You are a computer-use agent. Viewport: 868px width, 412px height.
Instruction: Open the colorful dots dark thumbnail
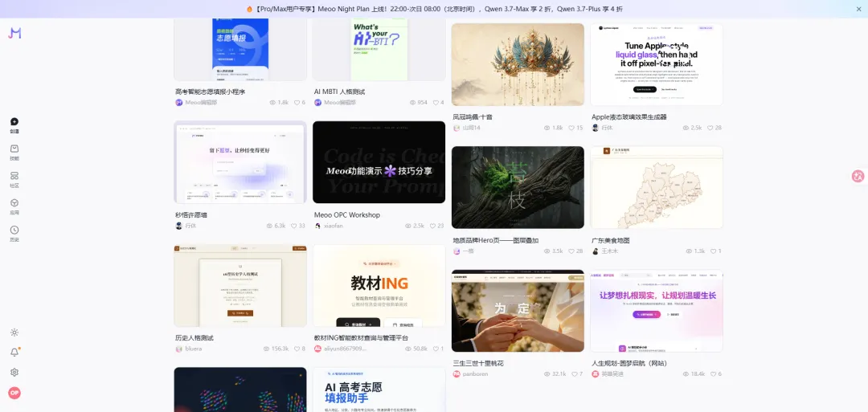click(x=240, y=390)
